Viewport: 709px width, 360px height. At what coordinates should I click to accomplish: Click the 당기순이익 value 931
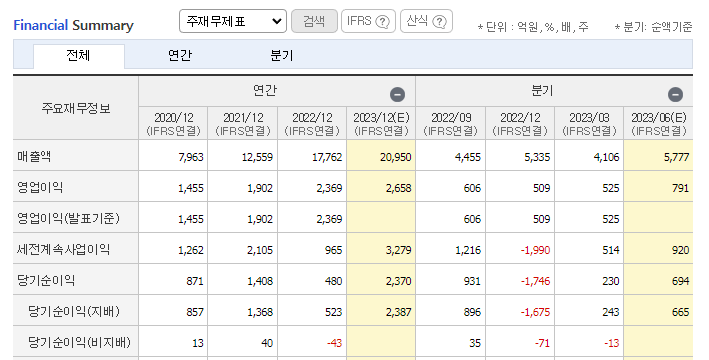(472, 281)
